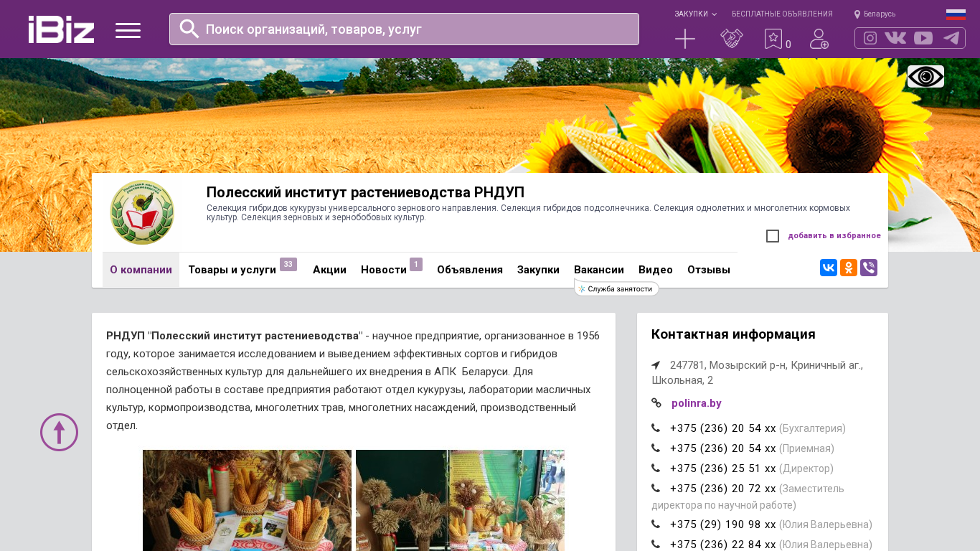This screenshot has width=980, height=551.
Task: Open favorites bookmark star icon
Action: coord(773,39)
